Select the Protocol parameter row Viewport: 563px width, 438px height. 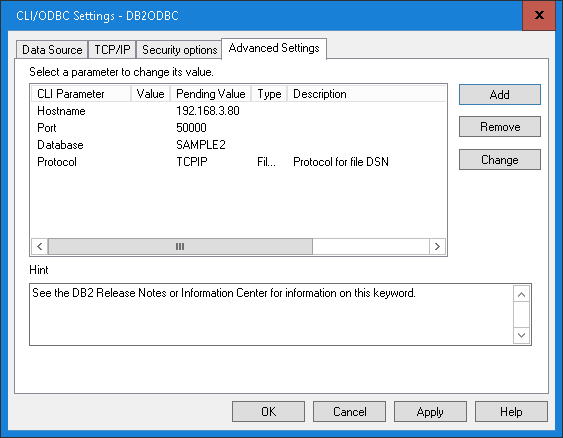click(238, 162)
